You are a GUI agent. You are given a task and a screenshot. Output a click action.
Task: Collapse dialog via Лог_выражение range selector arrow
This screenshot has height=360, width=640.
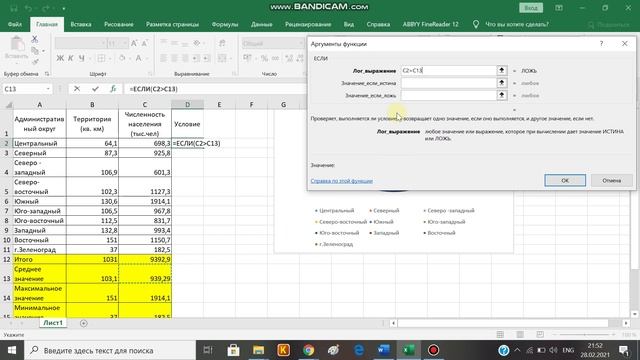[502, 71]
